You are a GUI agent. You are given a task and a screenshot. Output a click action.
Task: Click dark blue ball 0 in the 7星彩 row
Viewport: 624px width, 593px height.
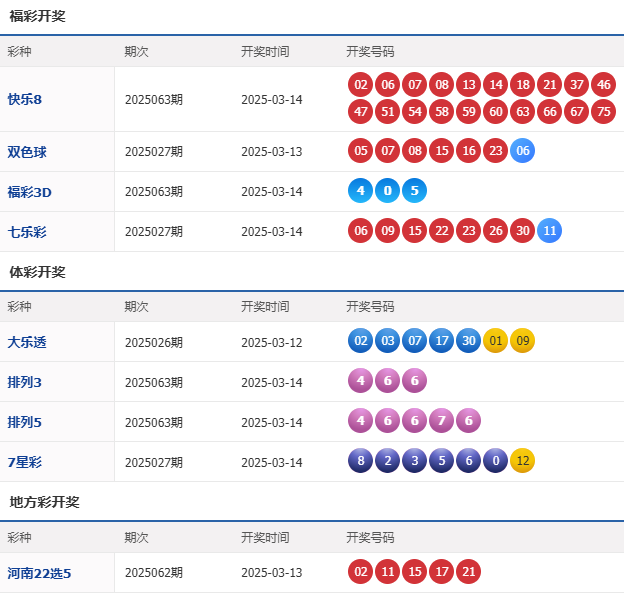tap(496, 460)
